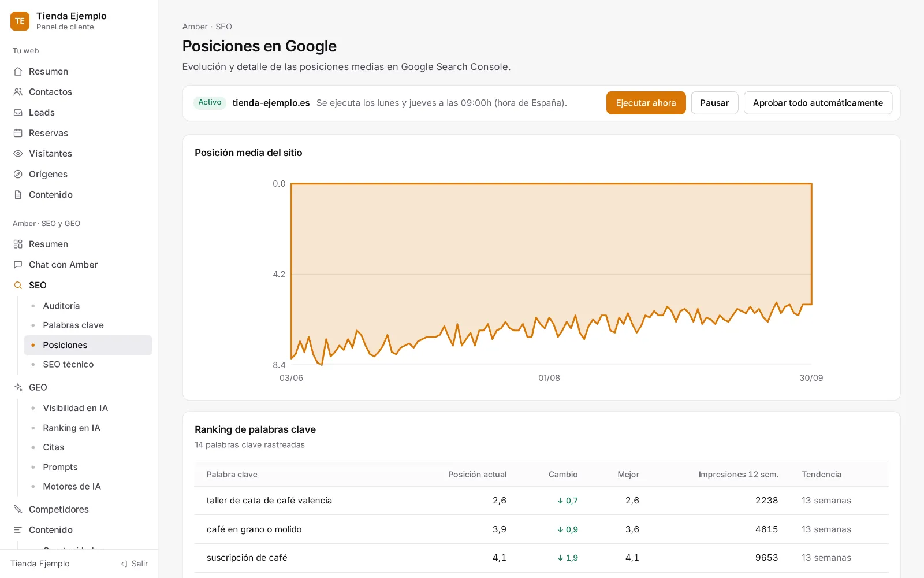This screenshot has width=924, height=578.
Task: Click the Reservas calendar icon
Action: (x=18, y=133)
